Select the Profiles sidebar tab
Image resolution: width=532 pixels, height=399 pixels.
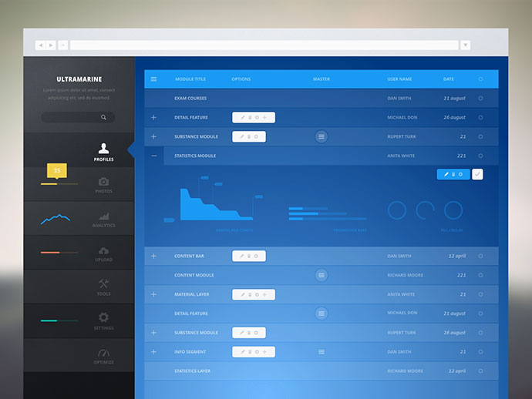(103, 152)
